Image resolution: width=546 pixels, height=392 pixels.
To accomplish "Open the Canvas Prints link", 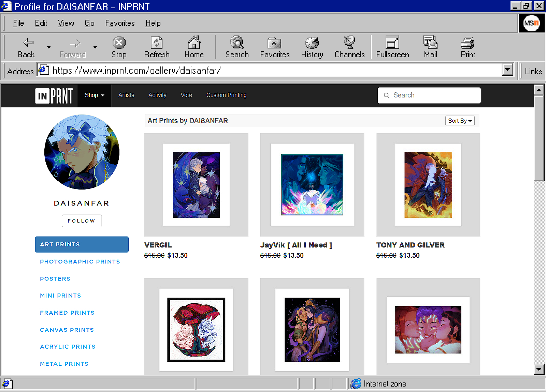I will [67, 330].
